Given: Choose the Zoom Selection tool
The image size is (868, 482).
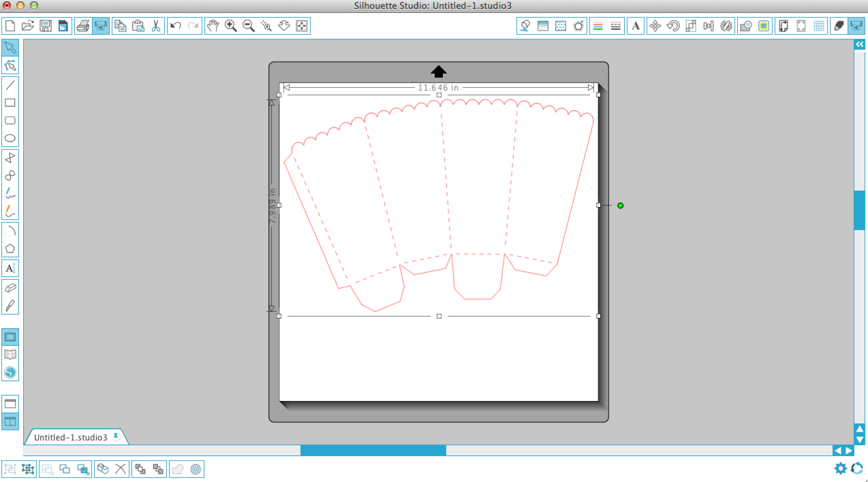Looking at the screenshot, I should tap(266, 26).
